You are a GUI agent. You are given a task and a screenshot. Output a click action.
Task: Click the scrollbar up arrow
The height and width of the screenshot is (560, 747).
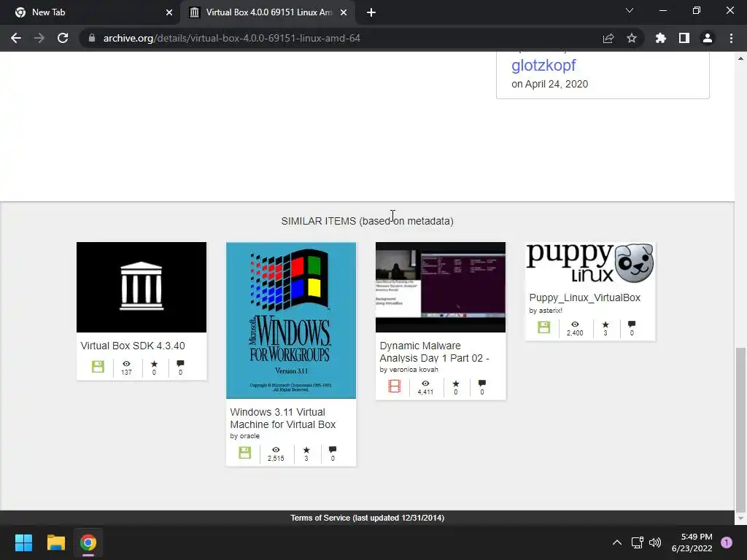[740, 58]
